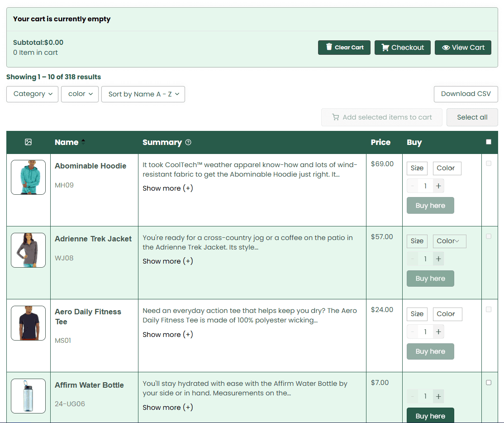Click the image column header icon

coord(28,142)
